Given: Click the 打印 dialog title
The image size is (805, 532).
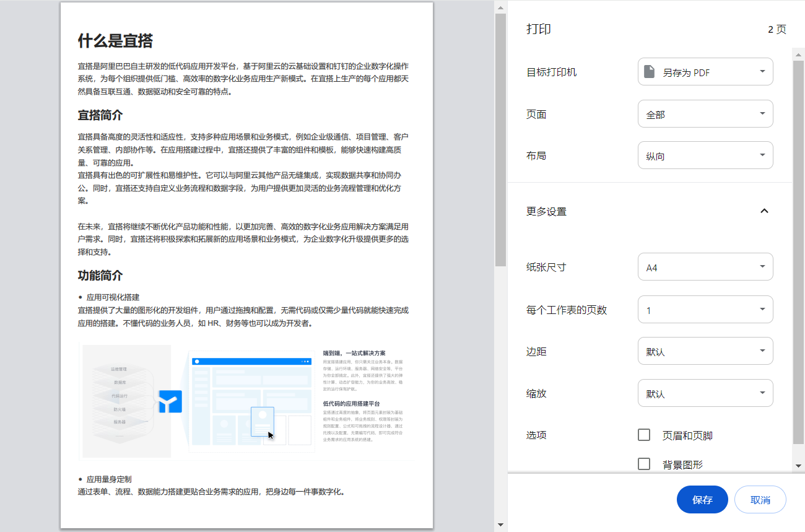Looking at the screenshot, I should pyautogui.click(x=539, y=29).
